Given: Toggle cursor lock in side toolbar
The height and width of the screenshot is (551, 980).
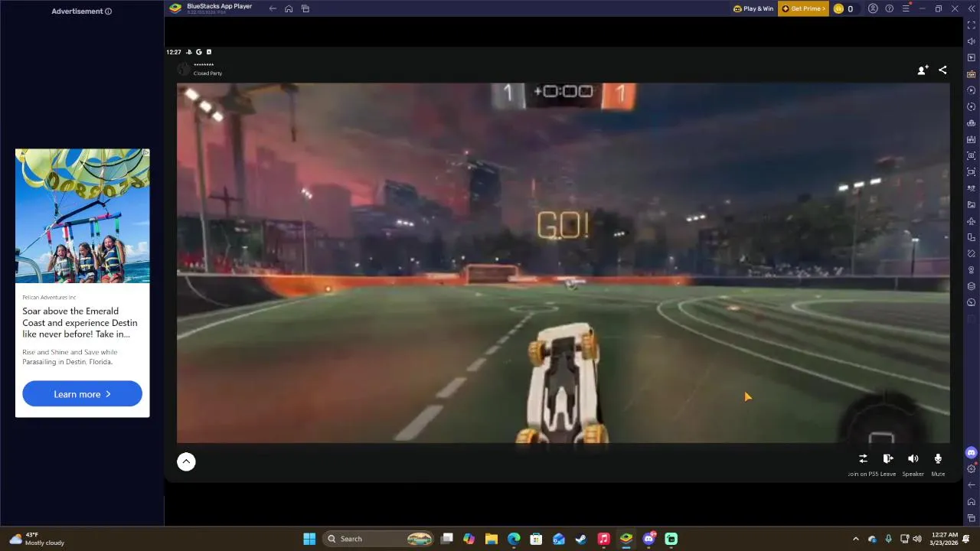Looking at the screenshot, I should (972, 58).
